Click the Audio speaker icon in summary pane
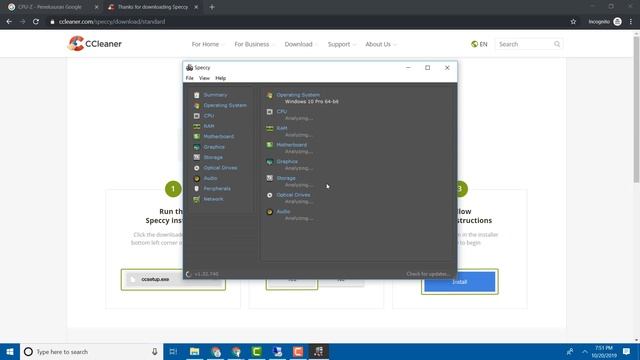 (x=269, y=212)
